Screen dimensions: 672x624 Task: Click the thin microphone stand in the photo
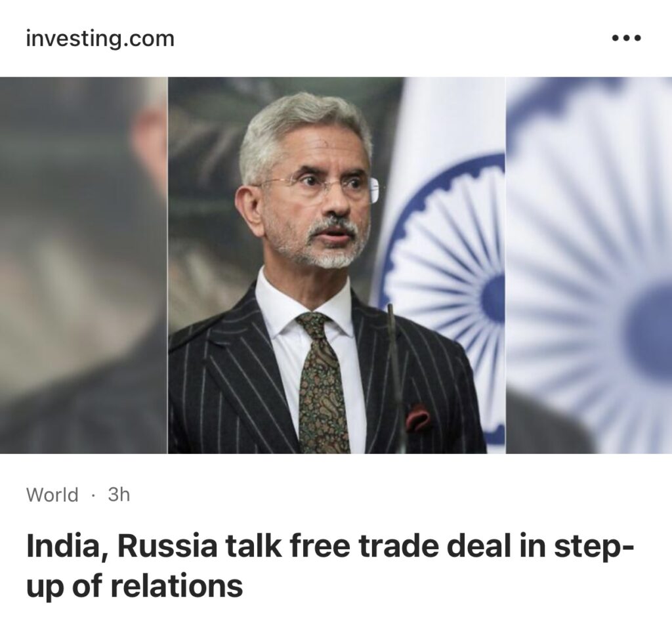tap(395, 377)
